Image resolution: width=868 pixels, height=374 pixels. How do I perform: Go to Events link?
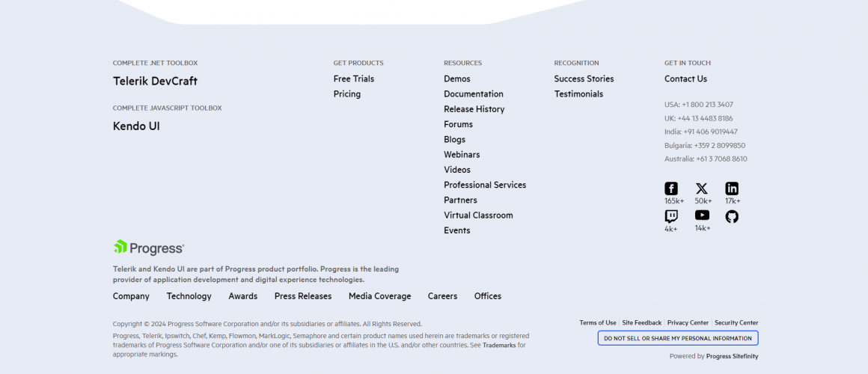457,230
